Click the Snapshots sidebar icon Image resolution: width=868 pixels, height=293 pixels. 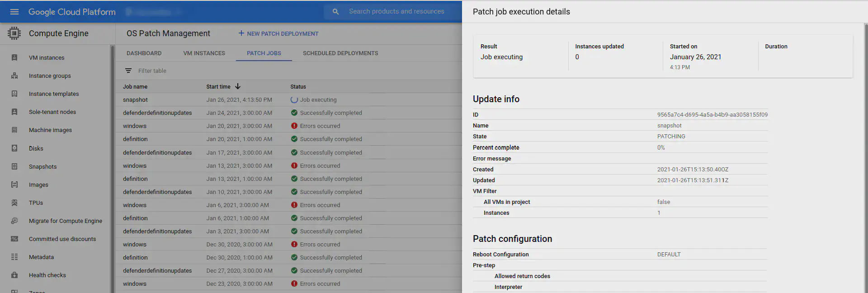(x=14, y=166)
